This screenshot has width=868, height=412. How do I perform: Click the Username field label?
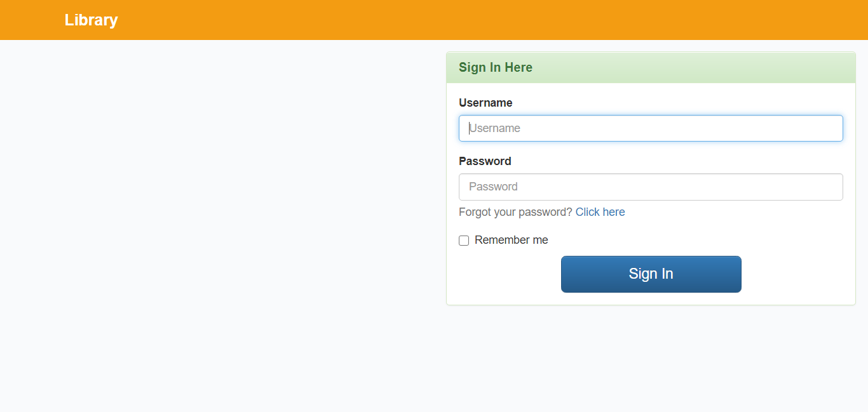(x=485, y=102)
